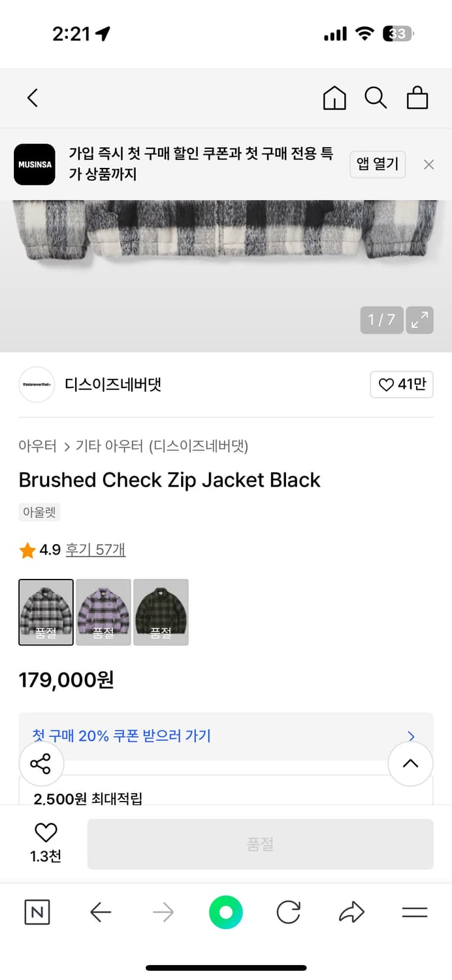Open the search function
This screenshot has width=452, height=980.
click(x=376, y=97)
